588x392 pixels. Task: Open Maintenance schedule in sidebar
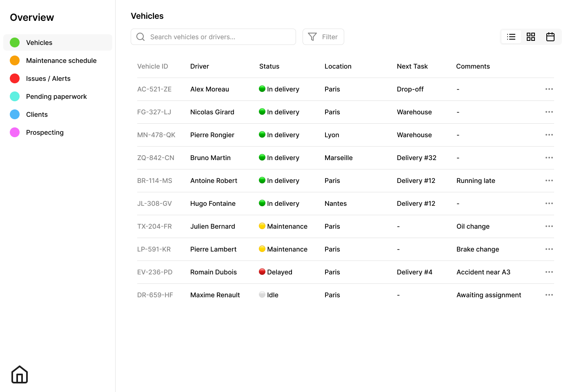[x=61, y=60]
